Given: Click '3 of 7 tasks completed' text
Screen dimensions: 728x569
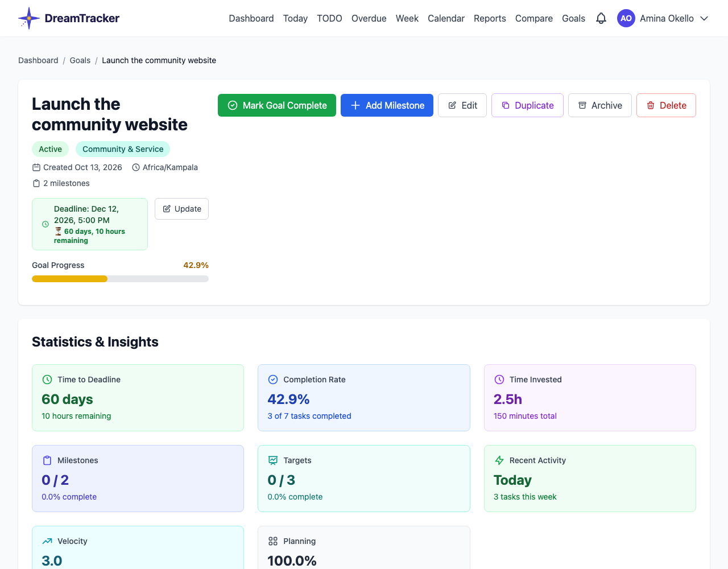Looking at the screenshot, I should click(x=309, y=416).
